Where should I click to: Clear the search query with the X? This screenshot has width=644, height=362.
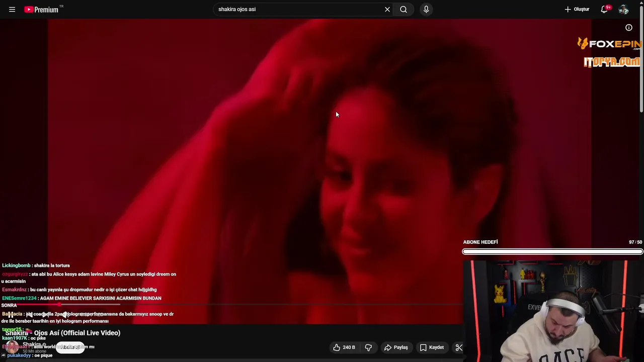point(387,9)
